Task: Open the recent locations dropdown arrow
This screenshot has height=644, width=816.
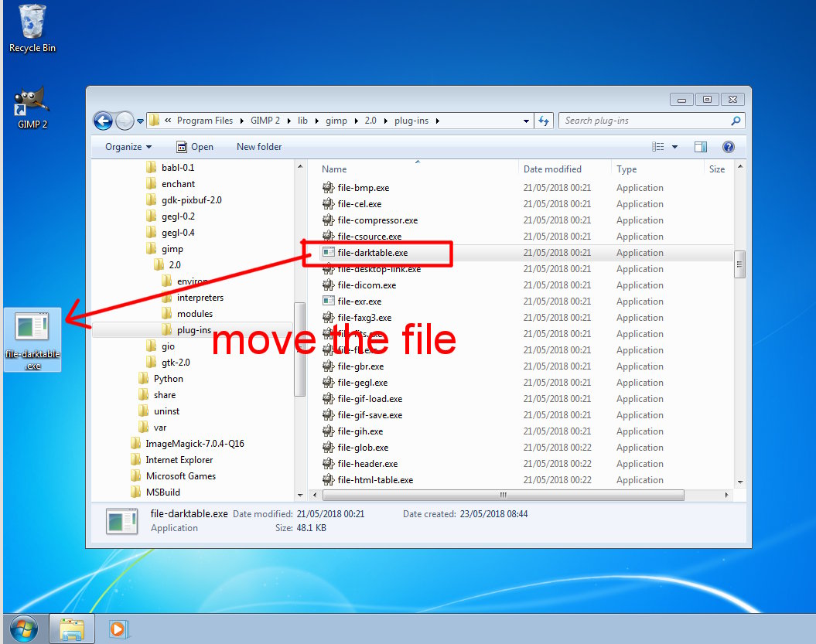Action: tap(140, 121)
